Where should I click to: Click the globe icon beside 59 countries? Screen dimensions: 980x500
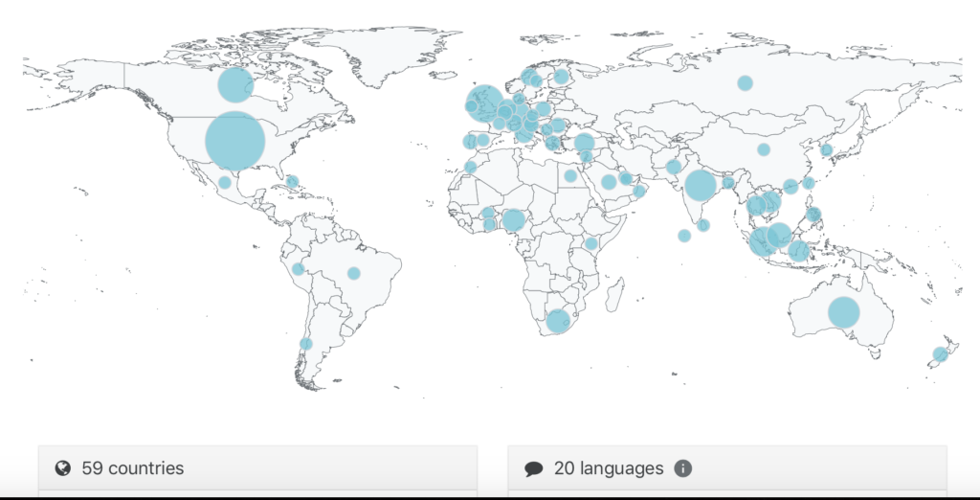click(62, 468)
